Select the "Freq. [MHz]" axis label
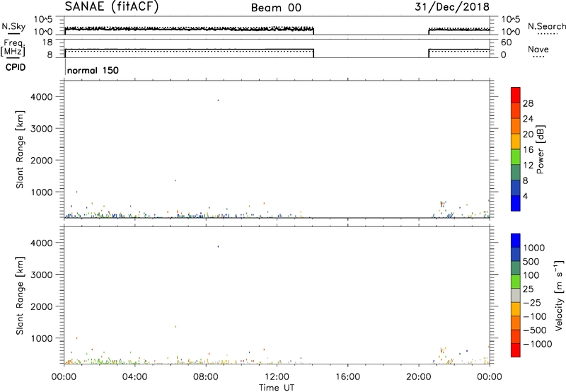The height and width of the screenshot is (392, 566). [14, 47]
